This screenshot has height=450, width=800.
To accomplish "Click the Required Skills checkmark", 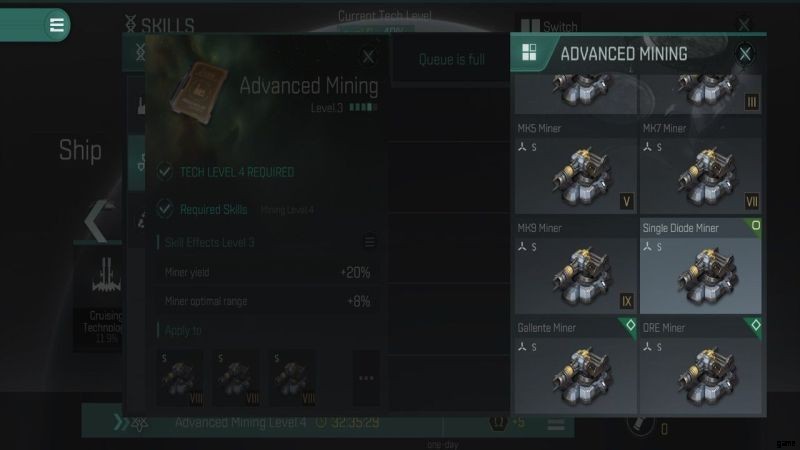I will [164, 209].
